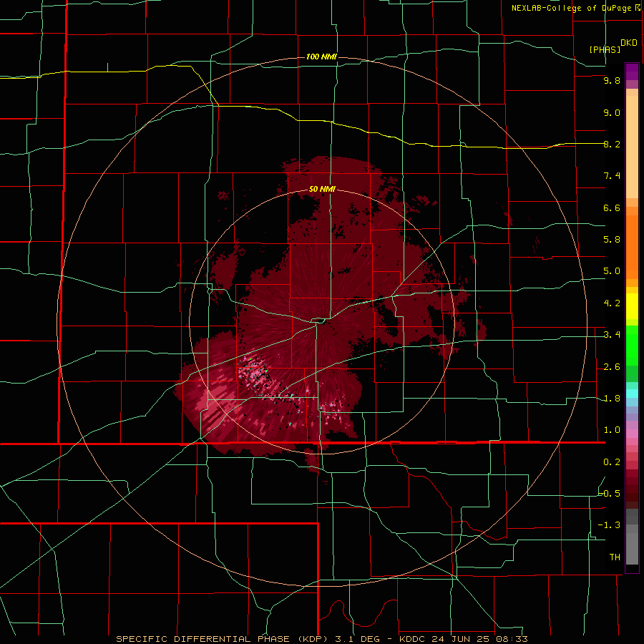The image size is (644, 644).
Task: Click the "24 JUN 25 08:33" timestamp
Action: pyautogui.click(x=479, y=639)
